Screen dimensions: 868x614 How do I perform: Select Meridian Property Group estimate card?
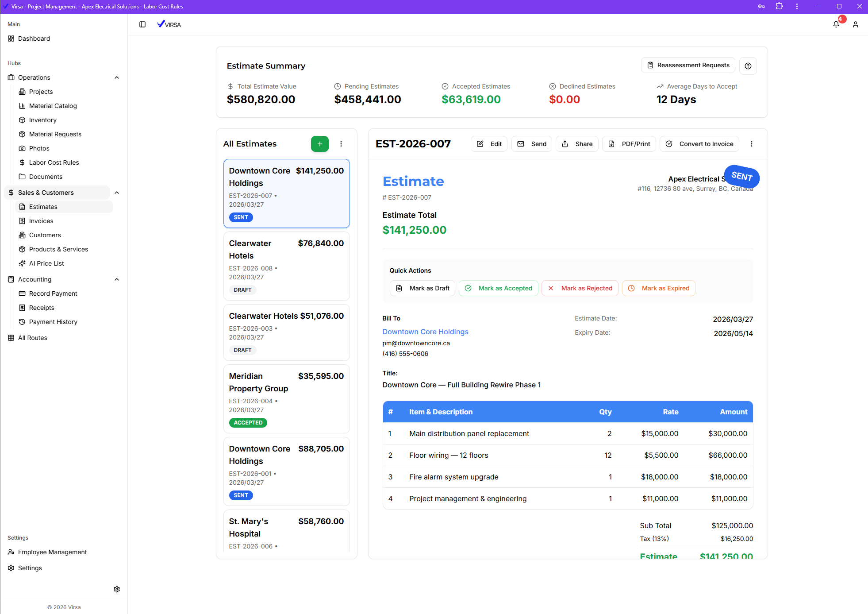coord(287,398)
